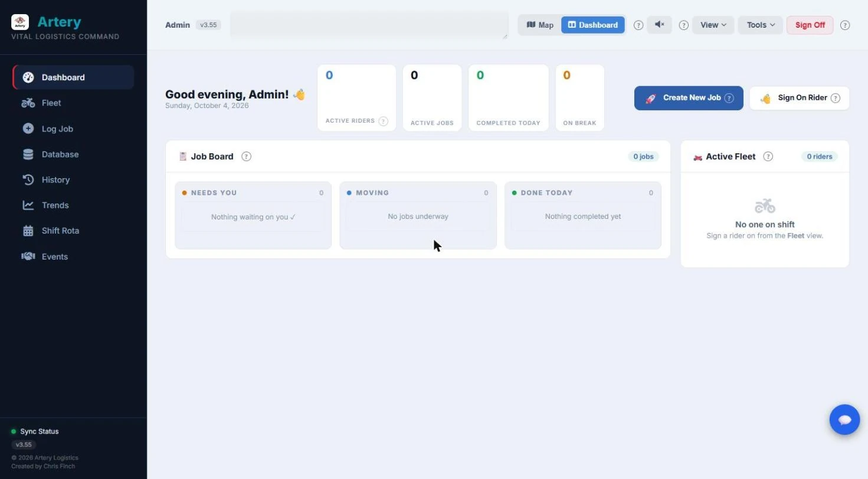Viewport: 868px width, 479px height.
Task: Open help icon next to Sign Off
Action: click(x=845, y=25)
